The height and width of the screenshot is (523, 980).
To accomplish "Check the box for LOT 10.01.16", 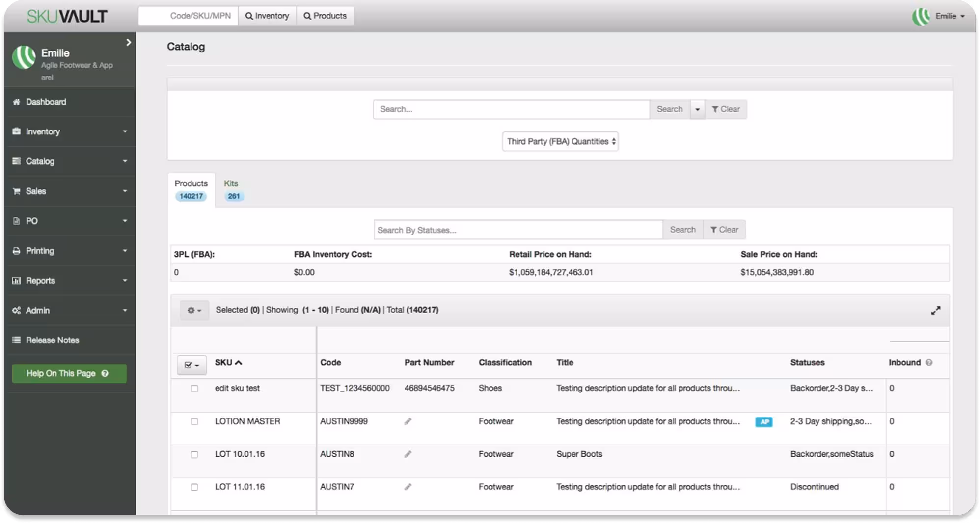I will click(x=194, y=455).
